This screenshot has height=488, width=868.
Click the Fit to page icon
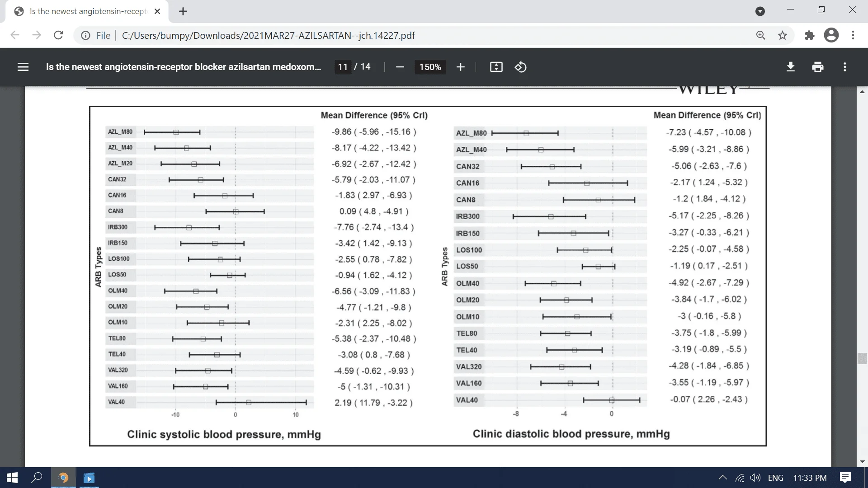[x=496, y=67]
